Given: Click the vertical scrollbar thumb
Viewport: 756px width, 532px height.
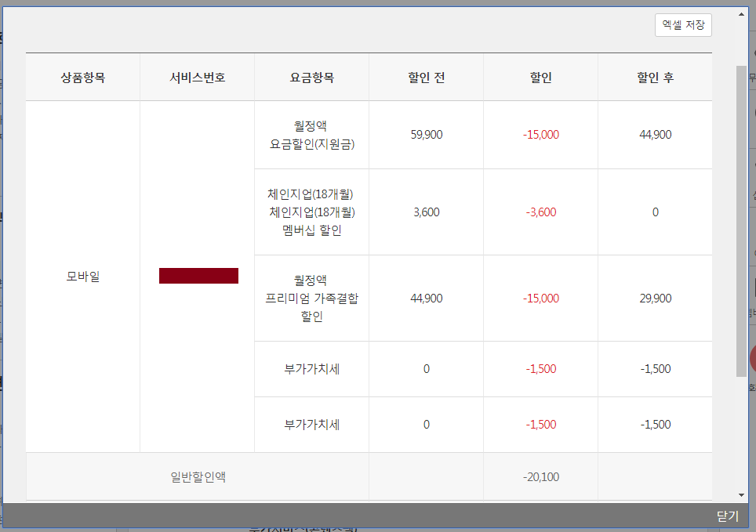Looking at the screenshot, I should 741,219.
